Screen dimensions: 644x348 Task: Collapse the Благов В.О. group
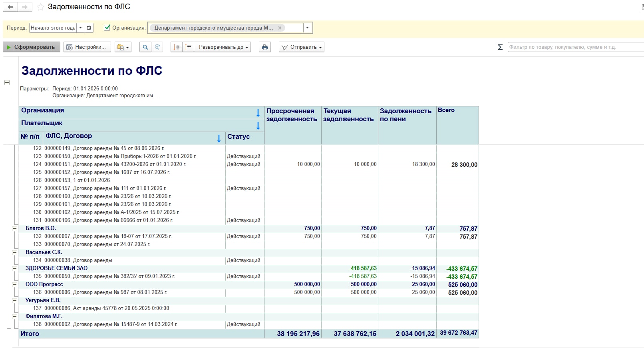14,229
